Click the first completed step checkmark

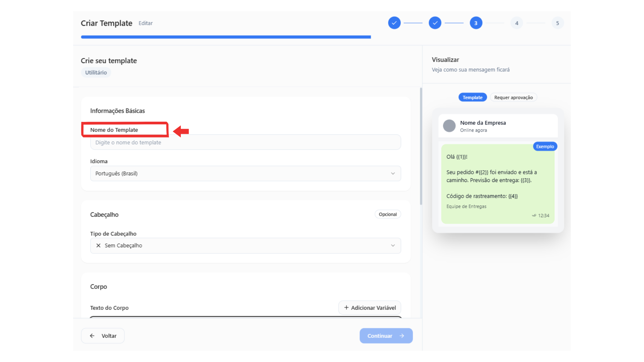[x=394, y=23]
